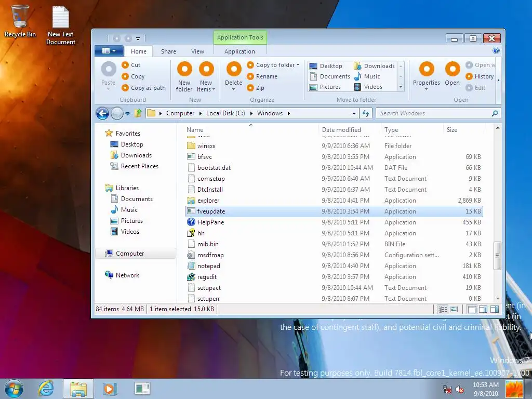Screen dimensions: 532x399
Task: Open Windows Media Player from taskbar
Action: [x=110, y=389]
